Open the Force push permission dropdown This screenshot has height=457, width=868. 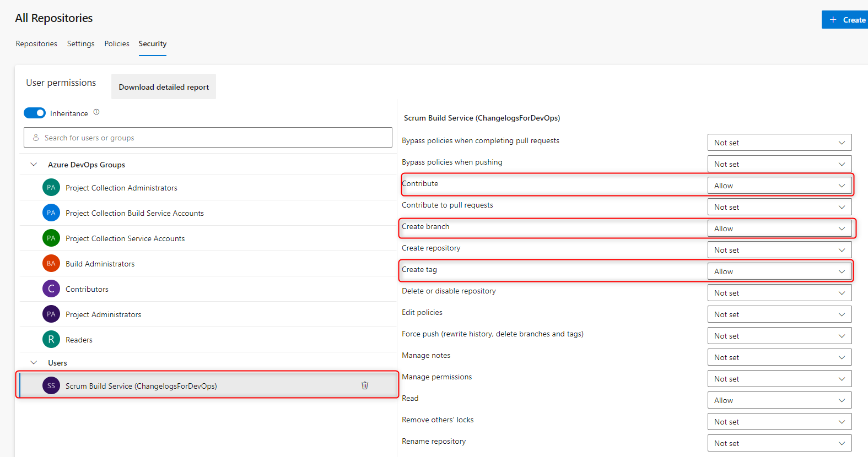pos(779,336)
